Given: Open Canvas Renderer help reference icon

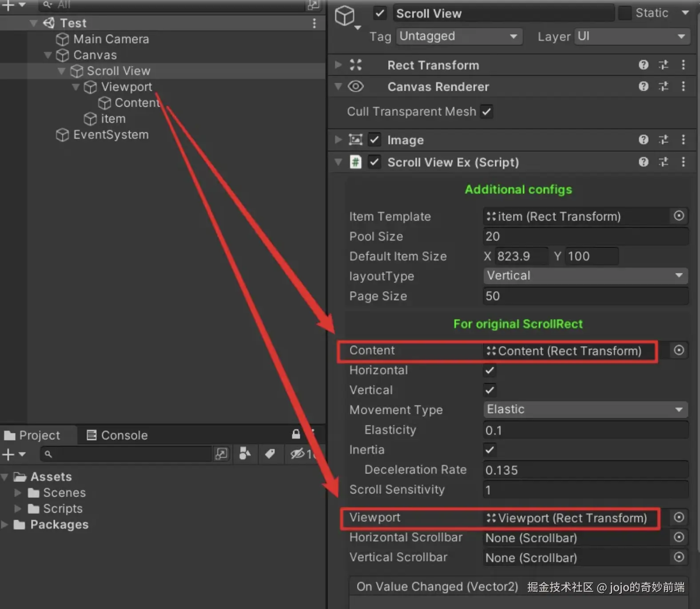Looking at the screenshot, I should 643,86.
